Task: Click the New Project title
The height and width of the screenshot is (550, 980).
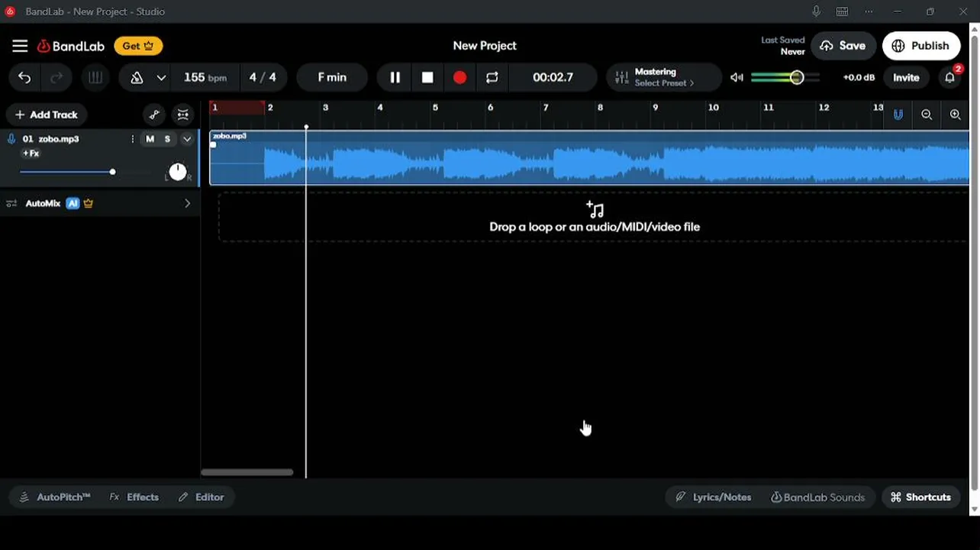Action: tap(485, 46)
